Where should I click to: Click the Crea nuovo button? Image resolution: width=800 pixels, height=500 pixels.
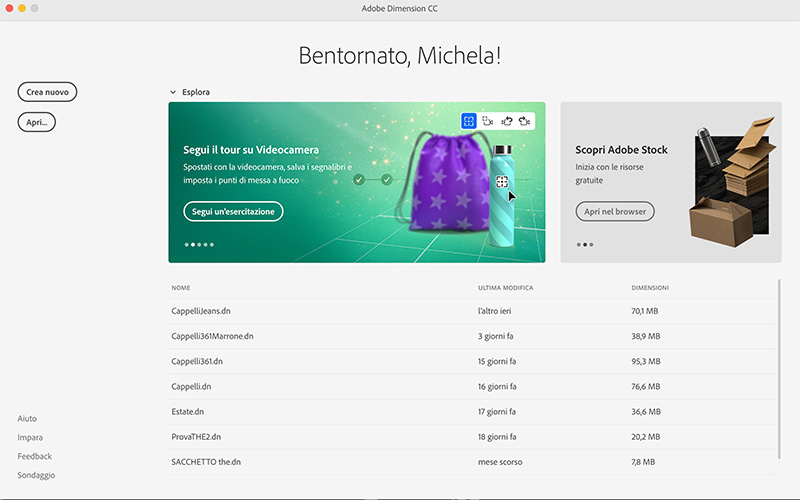47,92
